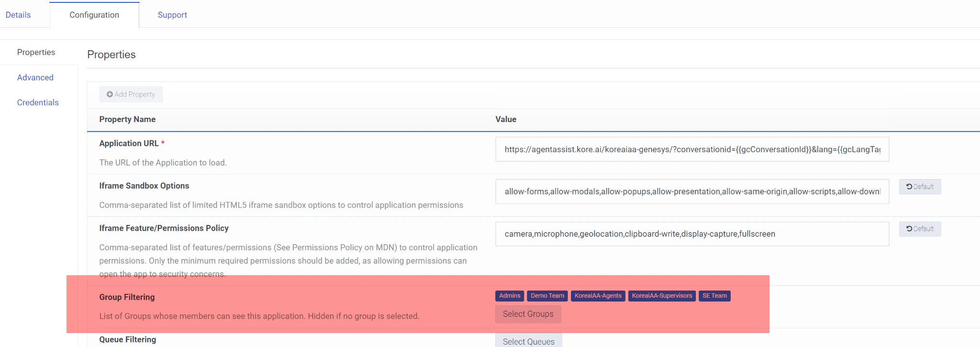The height and width of the screenshot is (347, 980).
Task: Switch to the Support tab
Action: click(172, 15)
